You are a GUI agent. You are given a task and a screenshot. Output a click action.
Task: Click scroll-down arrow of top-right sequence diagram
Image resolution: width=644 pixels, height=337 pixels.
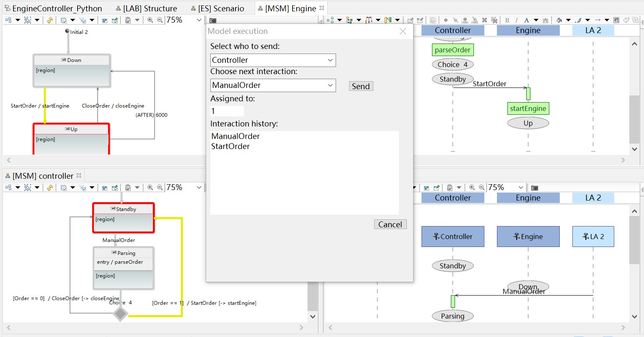point(634,149)
